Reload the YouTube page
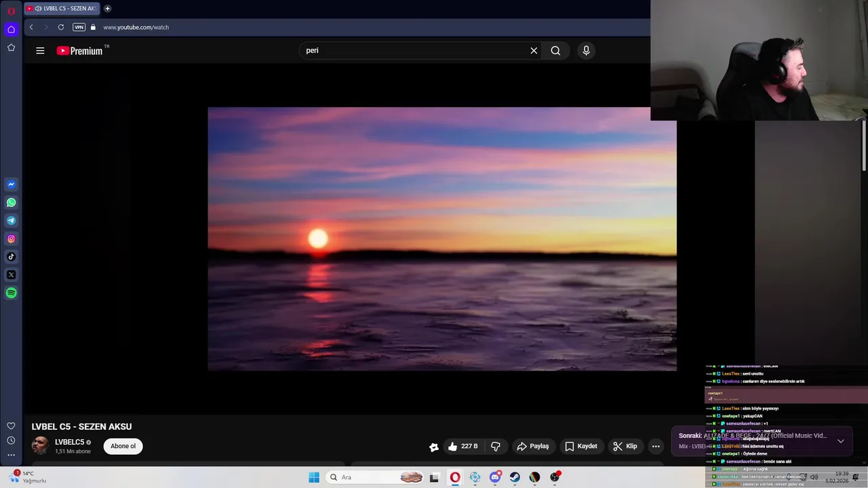This screenshot has width=868, height=488. click(x=61, y=27)
